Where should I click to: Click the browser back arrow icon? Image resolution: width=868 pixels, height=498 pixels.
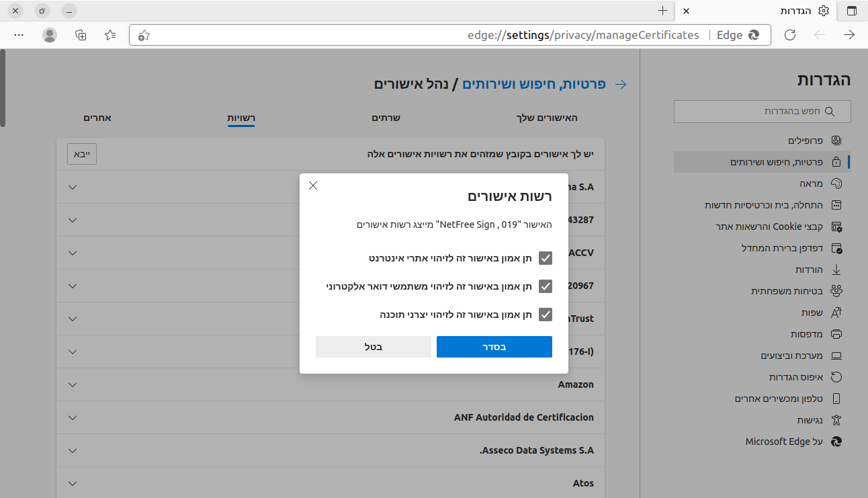pos(820,35)
